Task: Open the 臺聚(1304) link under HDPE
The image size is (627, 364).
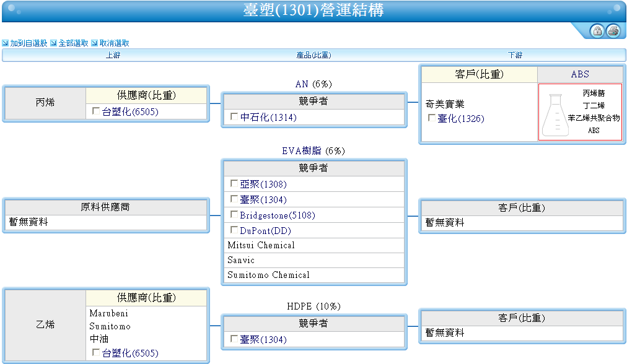Action: coord(263,340)
